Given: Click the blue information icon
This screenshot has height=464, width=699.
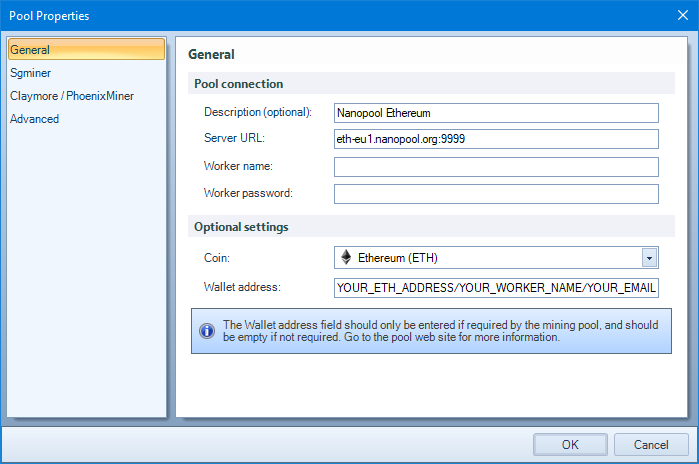Looking at the screenshot, I should pyautogui.click(x=207, y=331).
